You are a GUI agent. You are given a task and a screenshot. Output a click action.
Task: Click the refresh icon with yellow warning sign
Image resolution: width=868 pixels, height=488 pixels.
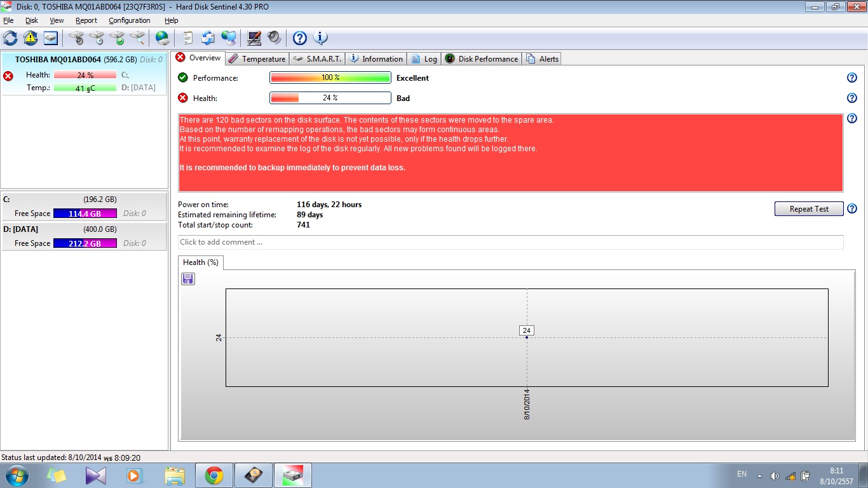coord(31,38)
